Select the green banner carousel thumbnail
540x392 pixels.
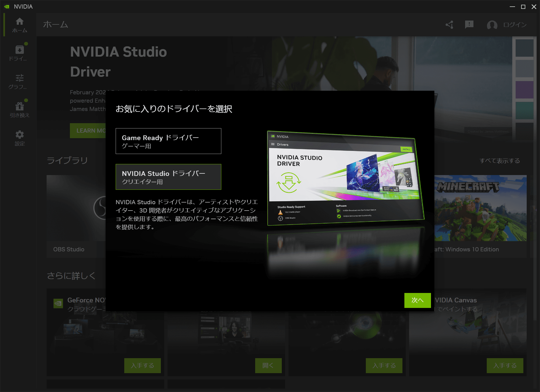524,110
